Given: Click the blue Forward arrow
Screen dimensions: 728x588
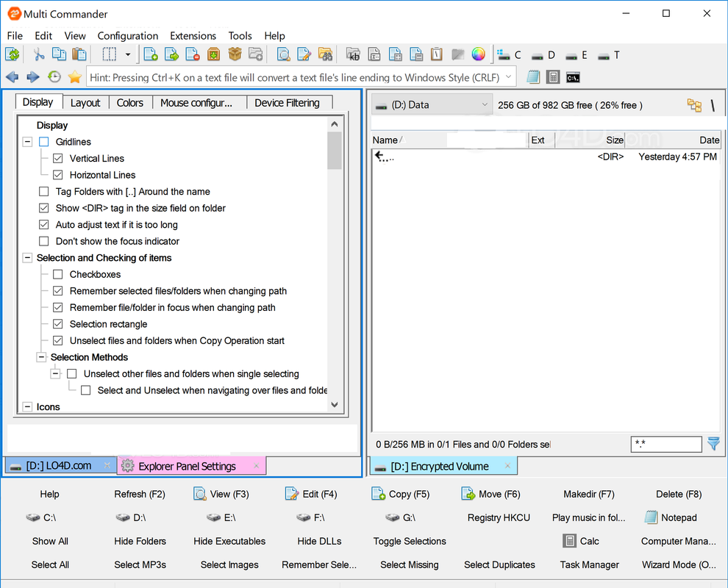Looking at the screenshot, I should click(33, 77).
